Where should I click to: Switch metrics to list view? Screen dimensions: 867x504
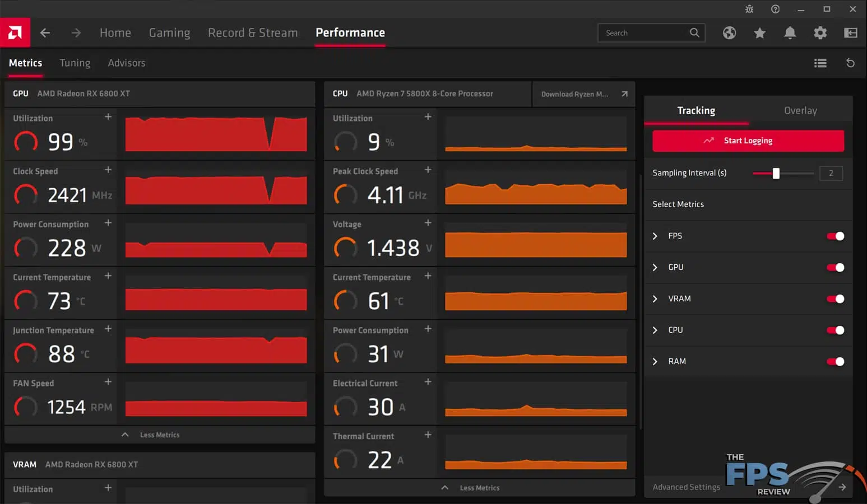[x=820, y=63]
